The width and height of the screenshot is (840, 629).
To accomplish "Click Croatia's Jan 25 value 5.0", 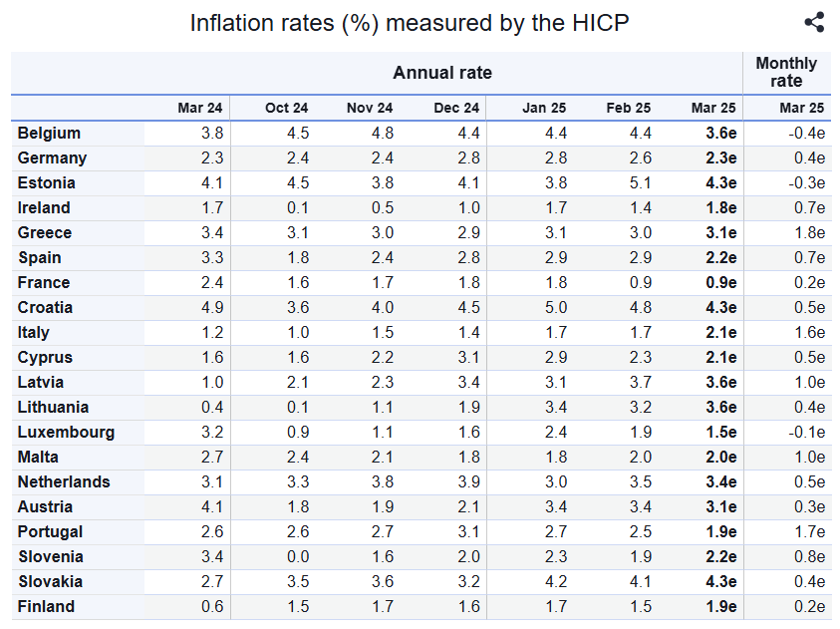I will pyautogui.click(x=555, y=308).
